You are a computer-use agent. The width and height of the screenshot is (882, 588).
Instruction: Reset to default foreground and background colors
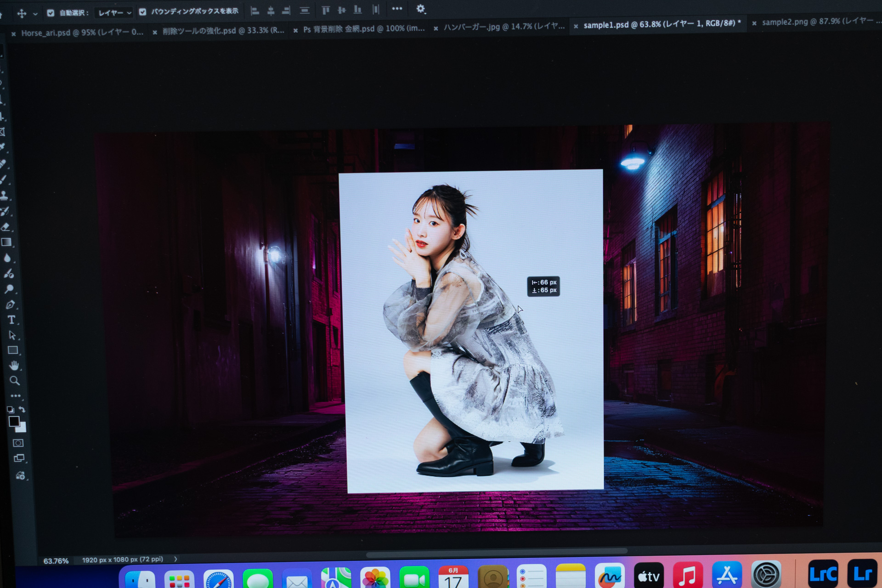click(x=10, y=409)
